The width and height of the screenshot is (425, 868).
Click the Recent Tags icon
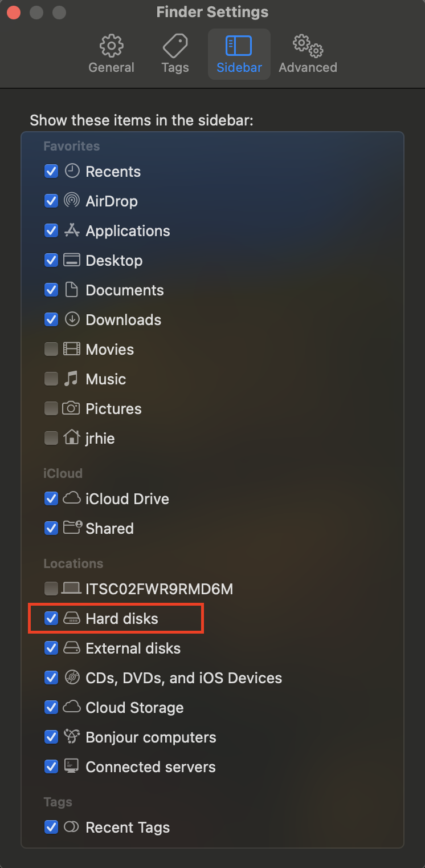tap(72, 827)
